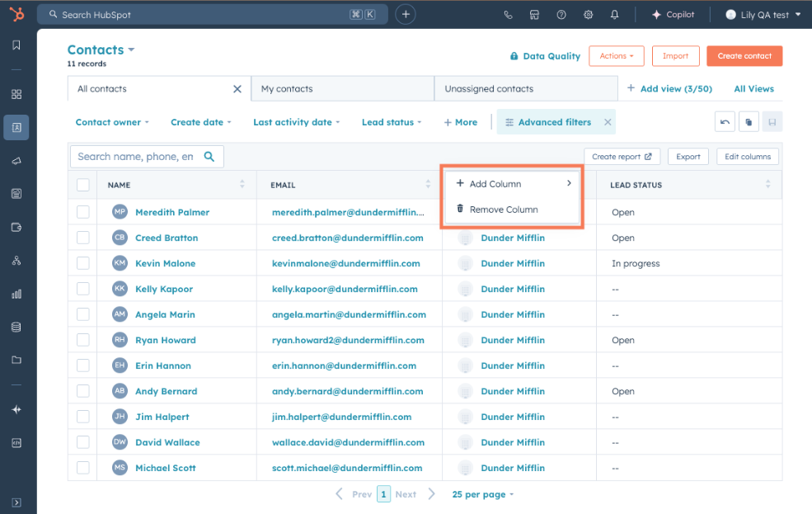Open the Contact owner filter dropdown
The width and height of the screenshot is (812, 514).
coord(112,122)
